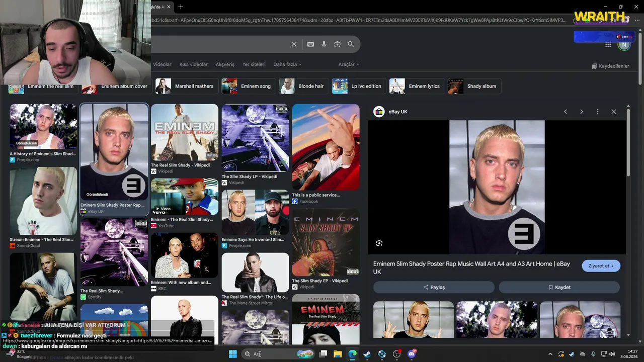Viewport: 644px width, 362px height.
Task: Select the 'Blonde hair' suggestion chip
Action: tap(303, 86)
